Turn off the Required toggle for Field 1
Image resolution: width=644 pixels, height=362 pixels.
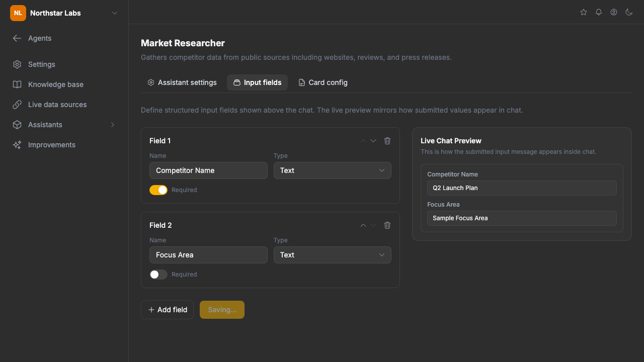pos(158,190)
